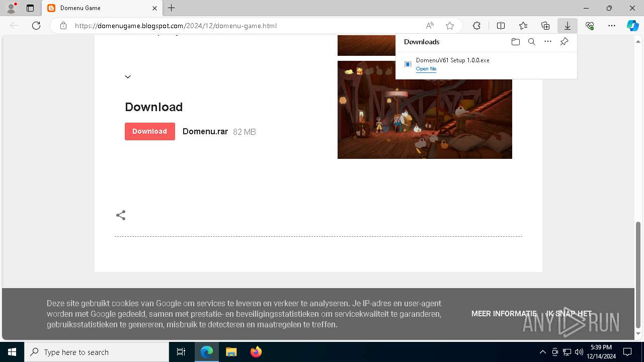This screenshot has width=644, height=362.
Task: Open the game screenshot thumbnail
Action: [x=425, y=110]
